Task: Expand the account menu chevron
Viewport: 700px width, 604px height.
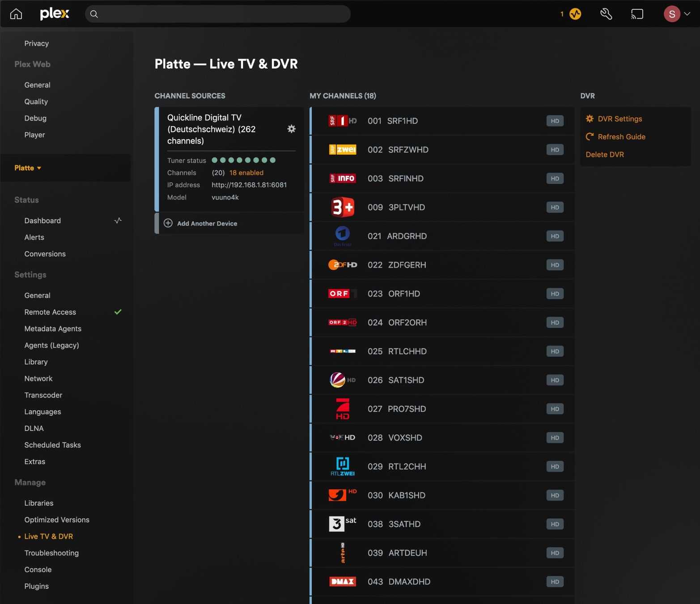Action: (x=687, y=14)
